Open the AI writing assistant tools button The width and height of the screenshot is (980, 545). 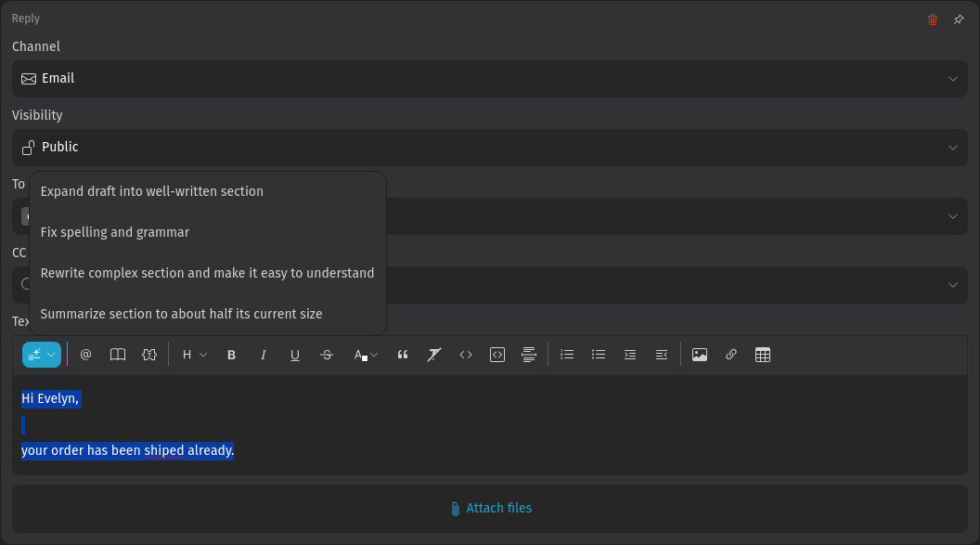click(x=41, y=355)
